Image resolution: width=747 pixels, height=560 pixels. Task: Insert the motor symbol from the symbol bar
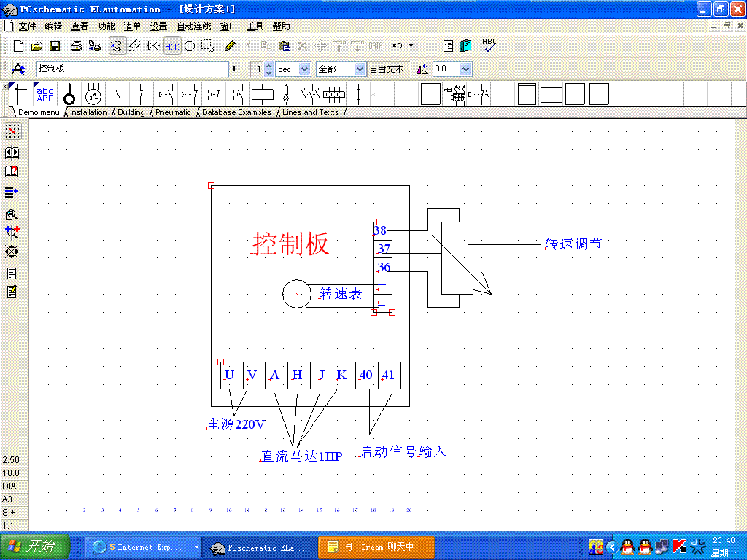(93, 94)
